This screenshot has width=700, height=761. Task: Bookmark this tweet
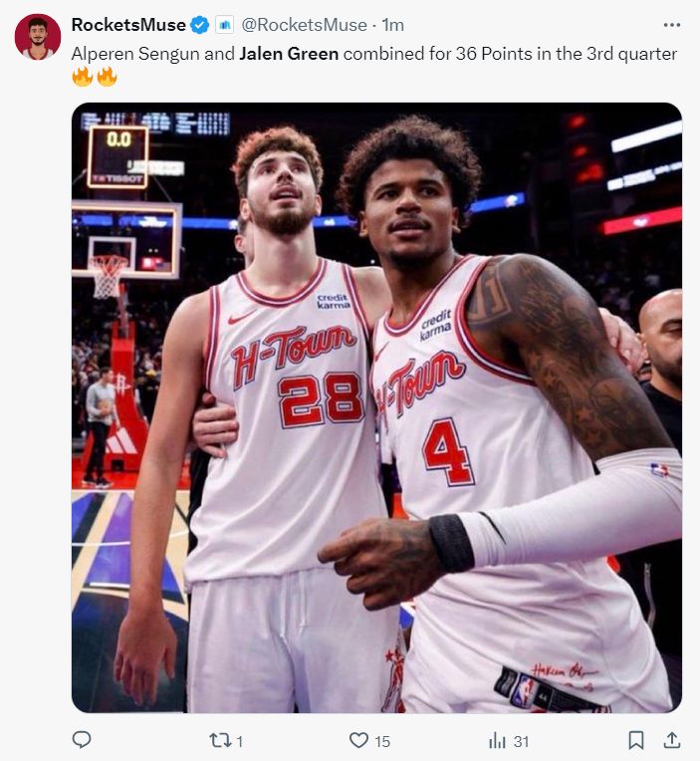636,740
